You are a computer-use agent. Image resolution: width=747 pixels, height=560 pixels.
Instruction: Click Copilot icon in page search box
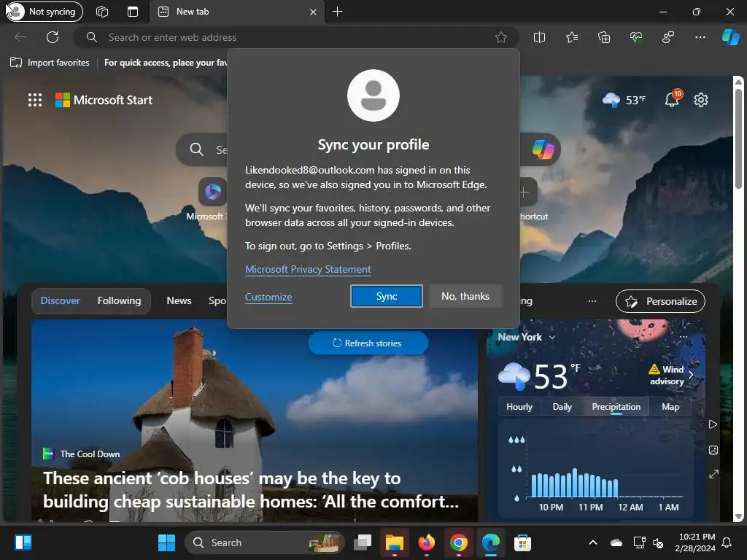point(543,149)
